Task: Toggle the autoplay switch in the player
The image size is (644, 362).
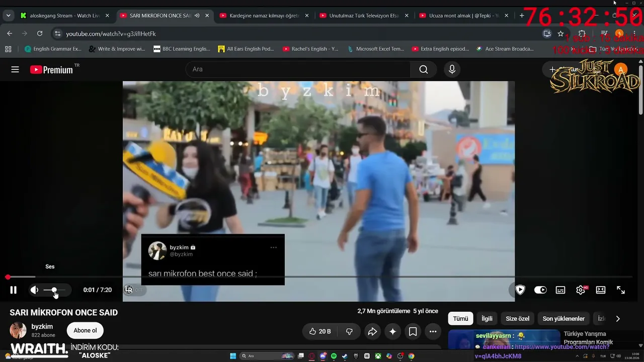Action: pos(540,290)
